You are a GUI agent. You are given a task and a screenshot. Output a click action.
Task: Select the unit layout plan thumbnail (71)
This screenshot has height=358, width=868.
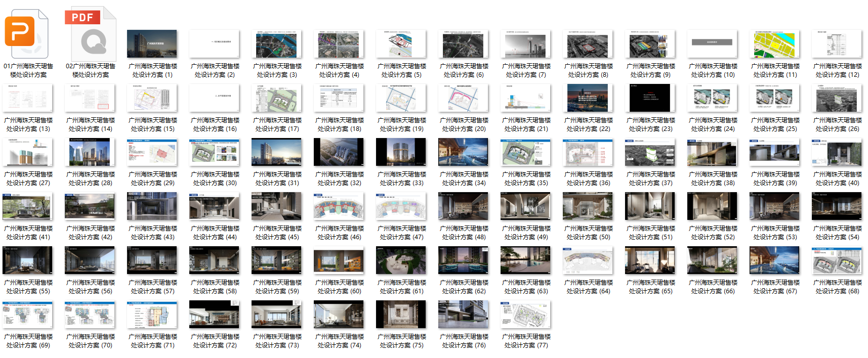point(152,315)
